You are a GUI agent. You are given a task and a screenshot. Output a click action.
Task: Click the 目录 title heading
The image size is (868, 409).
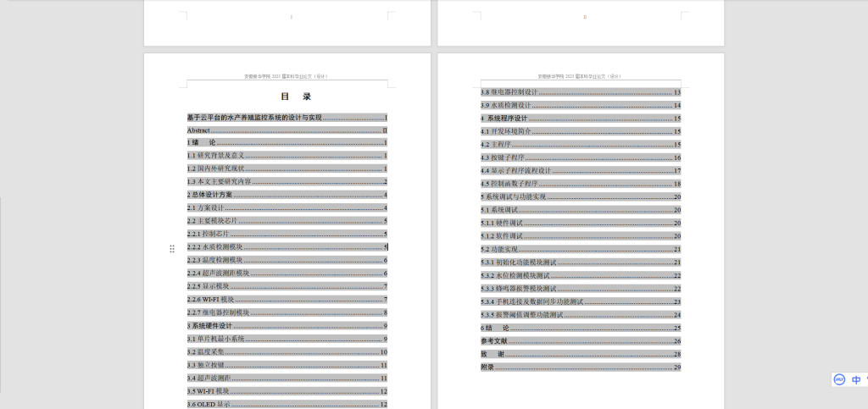tap(296, 97)
